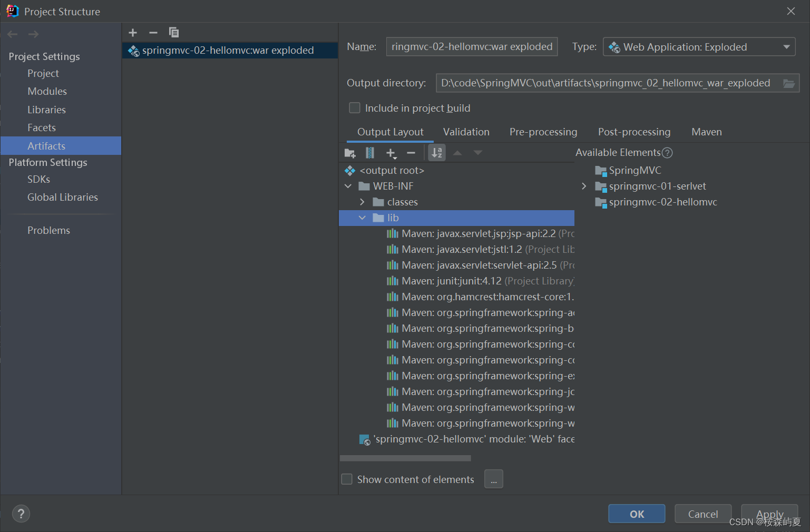The height and width of the screenshot is (532, 810).
Task: Close the Project Structure dialog
Action: [x=791, y=11]
